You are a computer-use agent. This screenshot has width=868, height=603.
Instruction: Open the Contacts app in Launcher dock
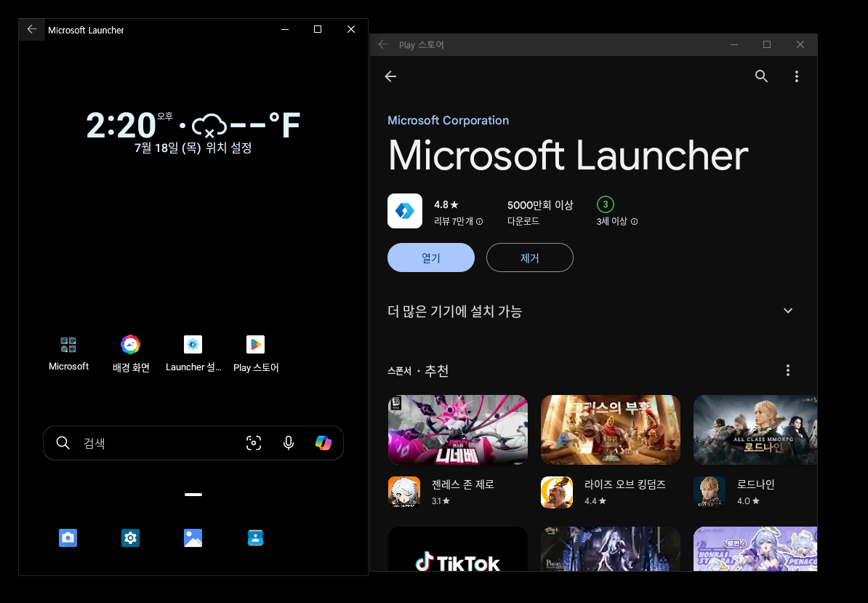point(256,538)
